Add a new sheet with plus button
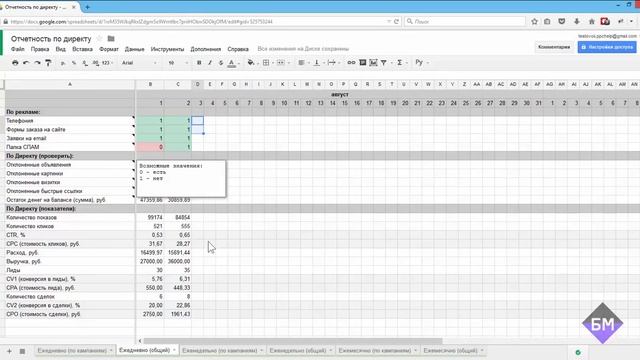The image size is (640, 360). coord(9,351)
